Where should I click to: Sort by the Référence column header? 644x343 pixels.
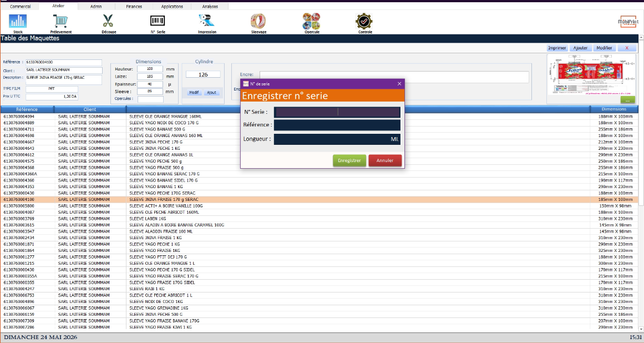click(x=27, y=109)
